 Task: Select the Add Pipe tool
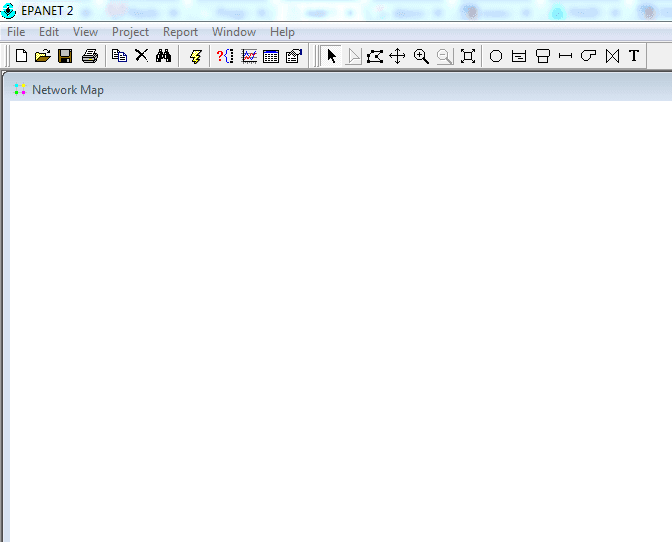[566, 56]
